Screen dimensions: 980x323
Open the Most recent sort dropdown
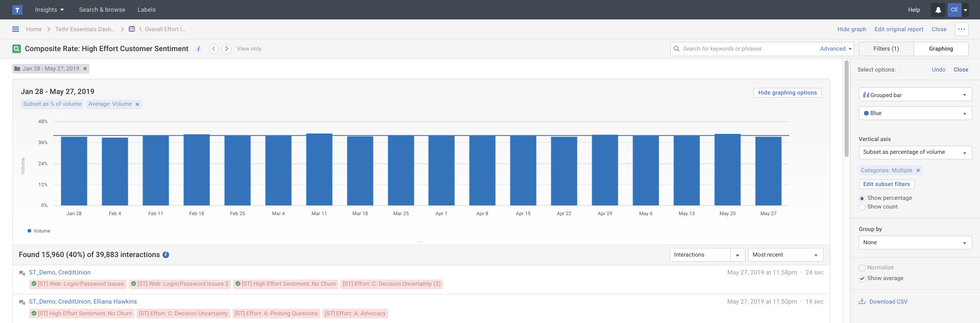point(785,255)
